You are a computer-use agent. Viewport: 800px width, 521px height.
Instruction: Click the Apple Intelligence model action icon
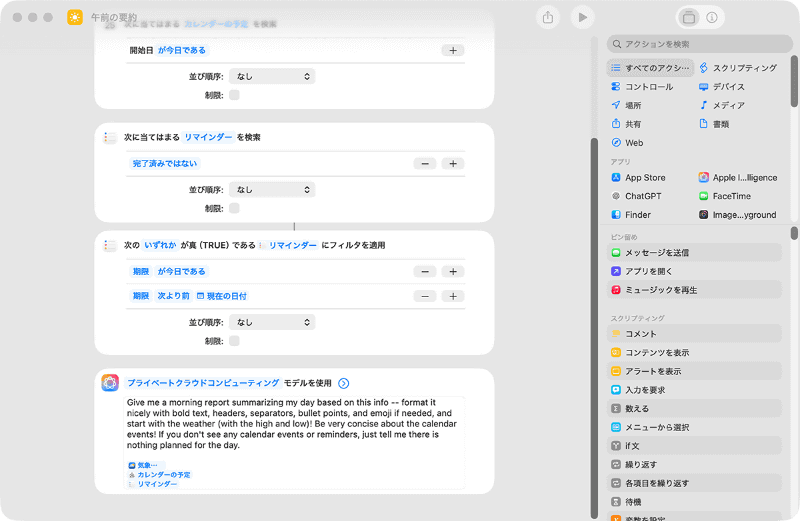[110, 383]
